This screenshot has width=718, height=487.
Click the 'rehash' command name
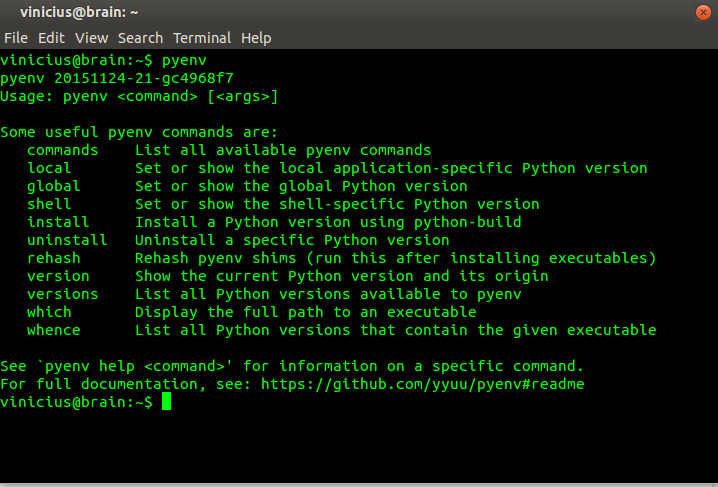53,258
